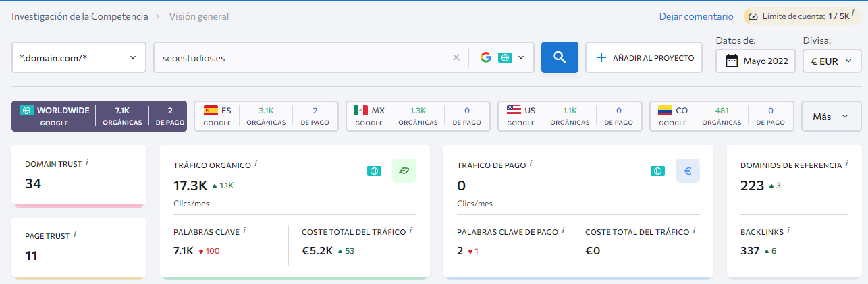This screenshot has width=868, height=284.
Task: Expand the search engine region chevron
Action: tap(521, 58)
